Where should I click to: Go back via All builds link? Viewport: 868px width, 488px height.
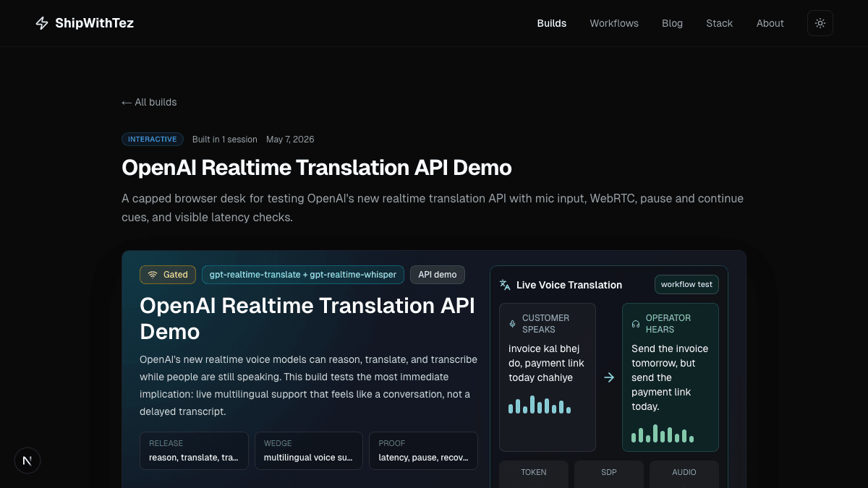(x=149, y=102)
